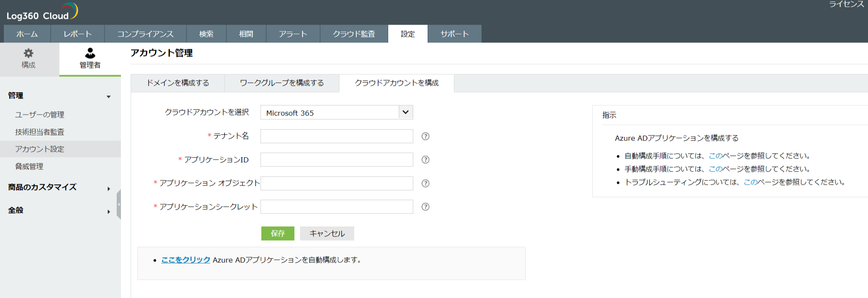Click the Log360 Cloud logo
The height and width of the screenshot is (298, 868).
tap(42, 12)
